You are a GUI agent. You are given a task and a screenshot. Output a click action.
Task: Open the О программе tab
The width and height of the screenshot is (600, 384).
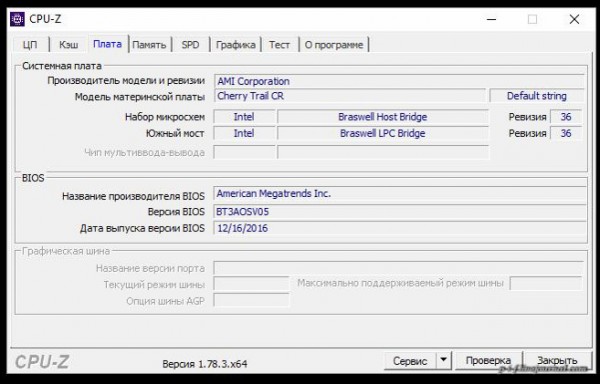click(334, 45)
